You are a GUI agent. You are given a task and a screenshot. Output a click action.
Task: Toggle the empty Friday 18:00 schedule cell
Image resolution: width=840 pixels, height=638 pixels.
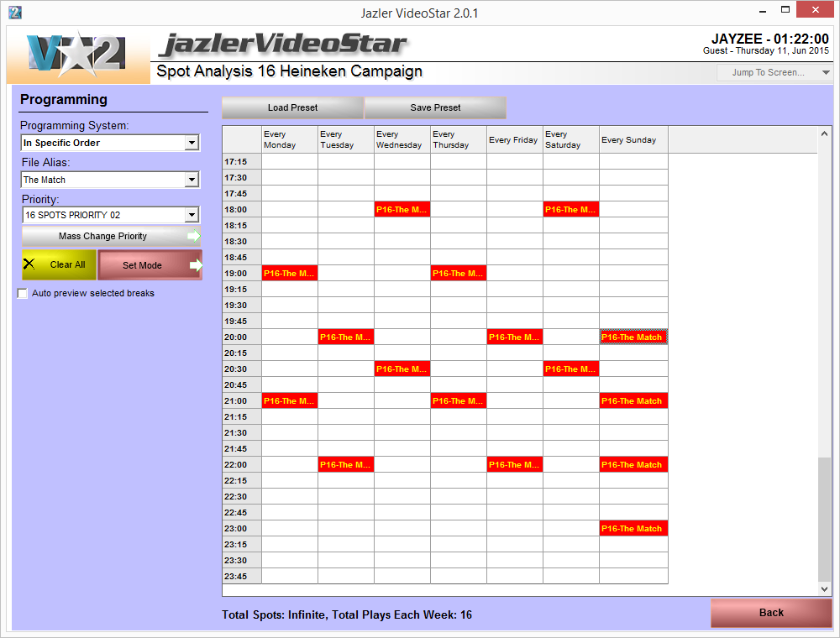[514, 210]
